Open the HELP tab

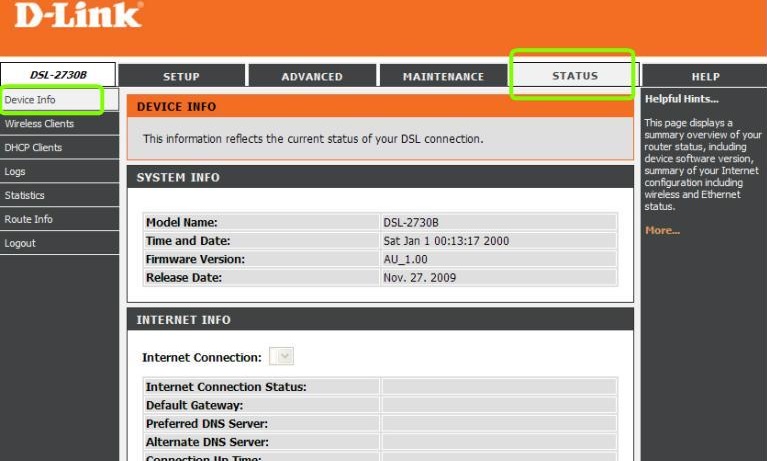click(705, 76)
